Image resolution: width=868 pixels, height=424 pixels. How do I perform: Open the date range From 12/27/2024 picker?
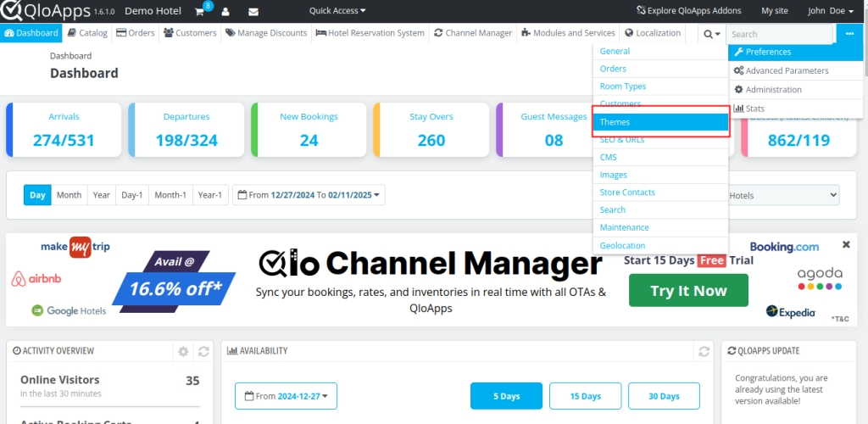[x=309, y=195]
